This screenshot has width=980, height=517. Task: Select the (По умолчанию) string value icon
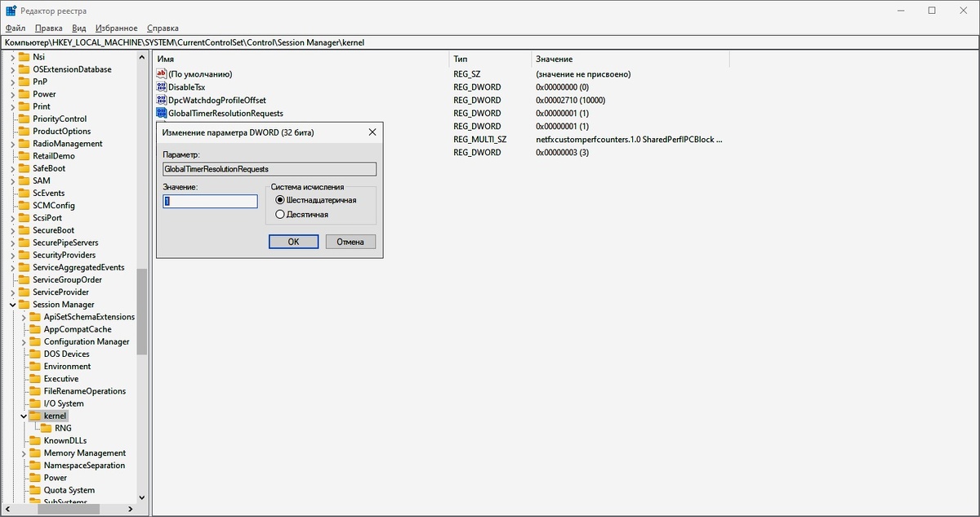coord(161,74)
